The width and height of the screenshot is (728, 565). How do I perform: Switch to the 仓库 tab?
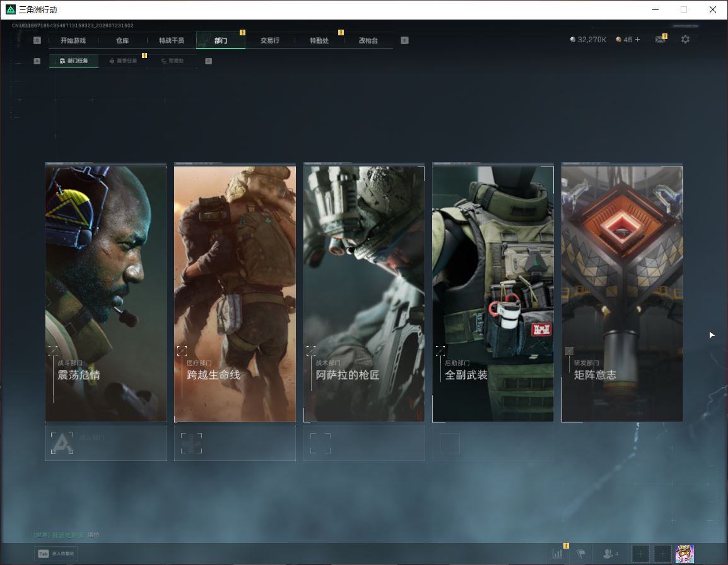tap(122, 40)
